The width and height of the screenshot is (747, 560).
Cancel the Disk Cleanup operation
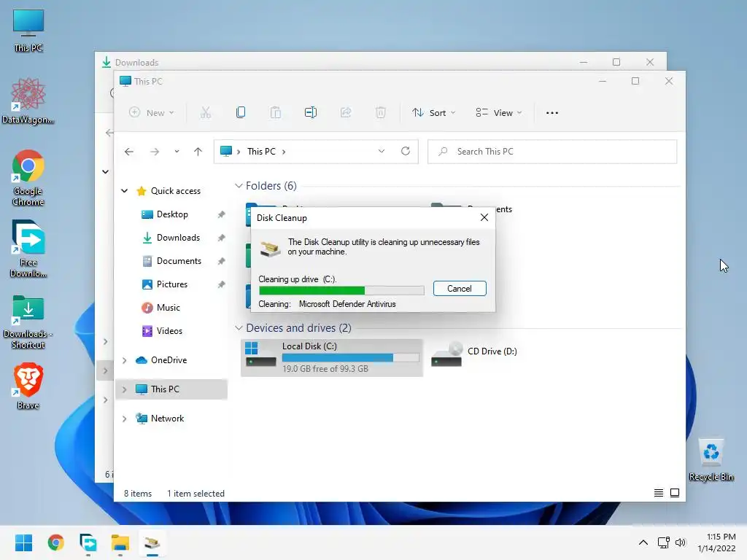pos(460,289)
